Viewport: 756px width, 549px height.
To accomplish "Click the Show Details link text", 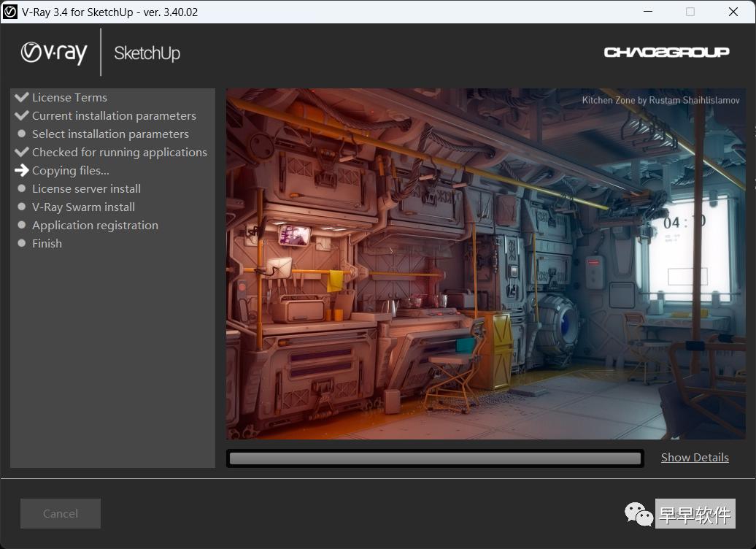I will pyautogui.click(x=694, y=457).
